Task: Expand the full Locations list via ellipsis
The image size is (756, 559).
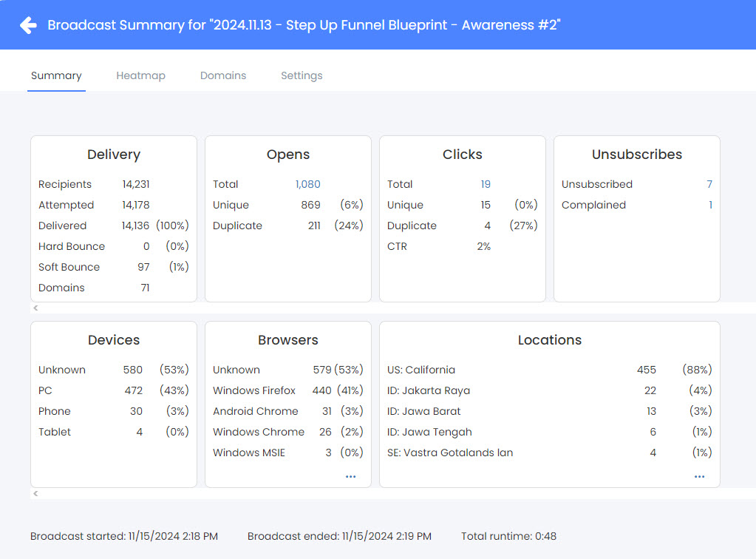Action: 699,476
